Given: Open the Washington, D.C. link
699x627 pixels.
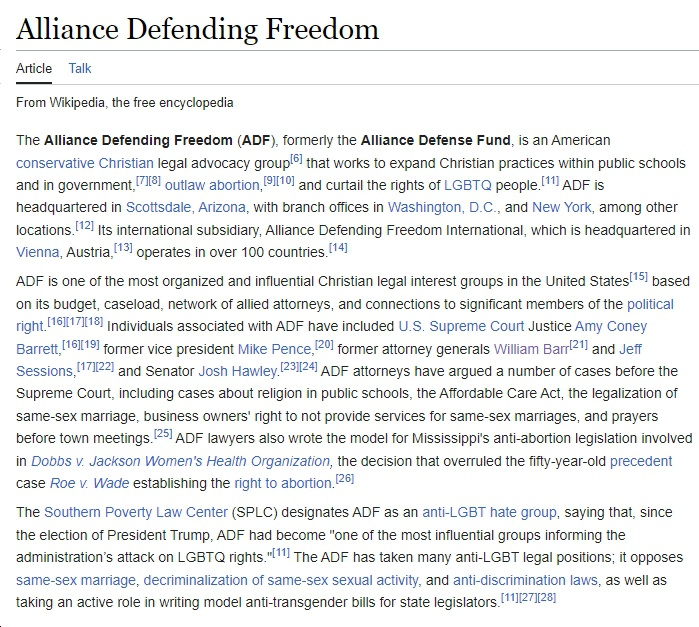Looking at the screenshot, I should point(441,207).
